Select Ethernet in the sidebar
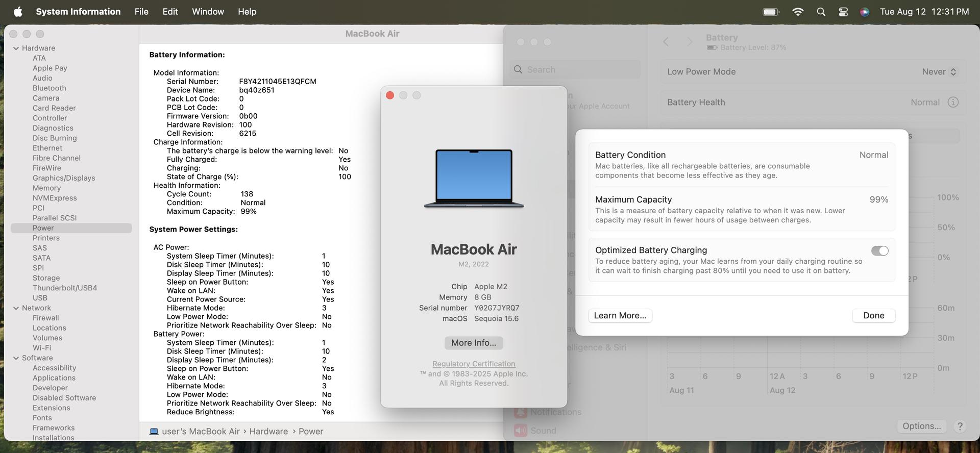Screen dimensions: 980x453 (47, 148)
